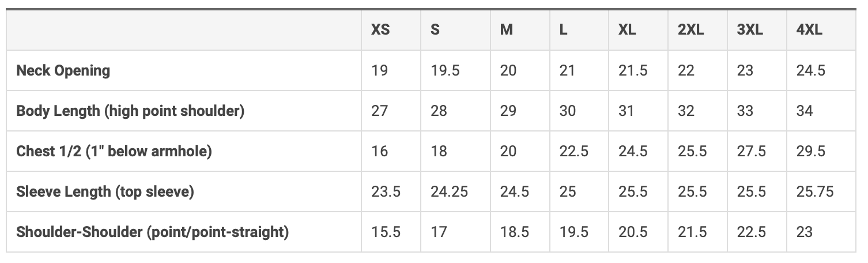Select the Chest value 22.5 for L

point(573,151)
